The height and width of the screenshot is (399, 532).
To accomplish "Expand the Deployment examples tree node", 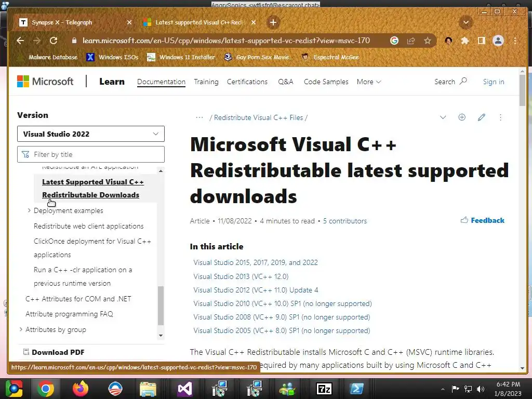I will pos(29,210).
